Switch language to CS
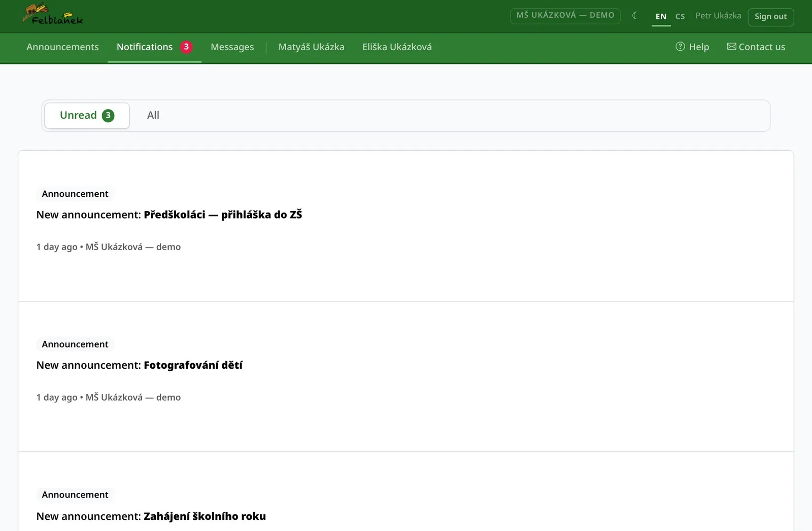This screenshot has height=531, width=812. click(x=680, y=16)
